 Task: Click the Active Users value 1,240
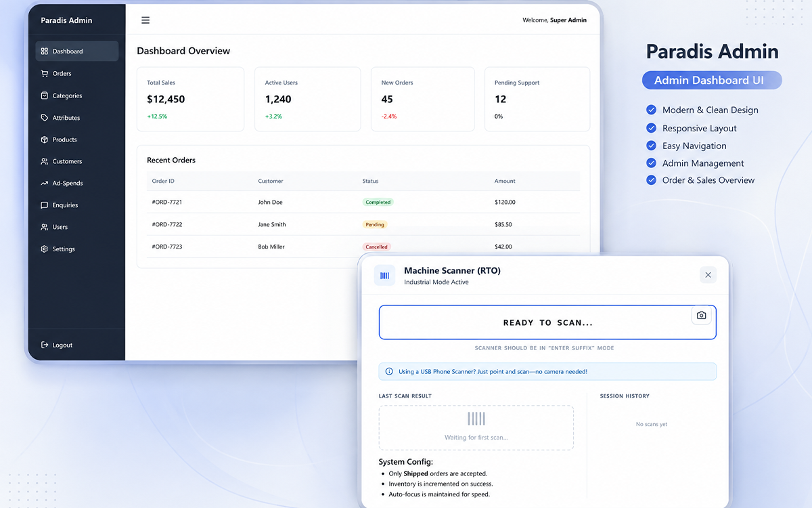(278, 100)
